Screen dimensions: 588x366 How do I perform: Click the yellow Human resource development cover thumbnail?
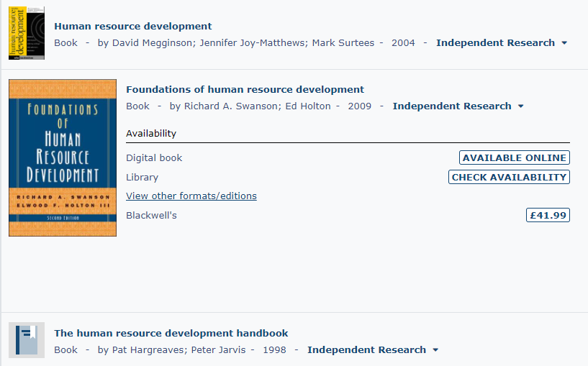pyautogui.click(x=27, y=33)
